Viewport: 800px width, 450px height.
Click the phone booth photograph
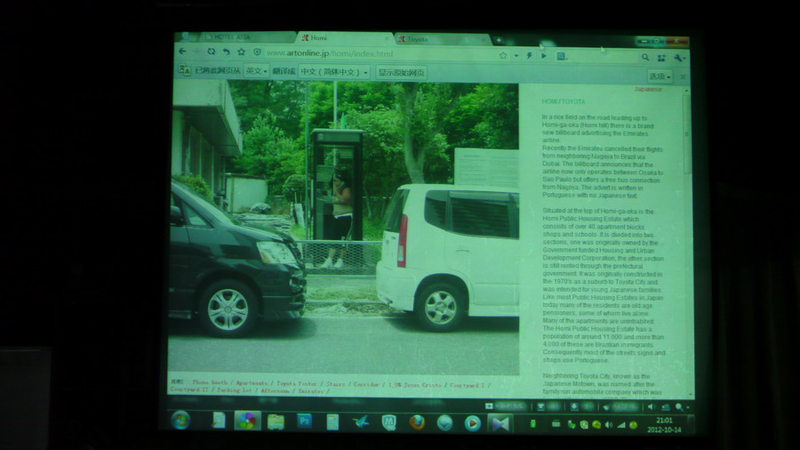[x=345, y=228]
